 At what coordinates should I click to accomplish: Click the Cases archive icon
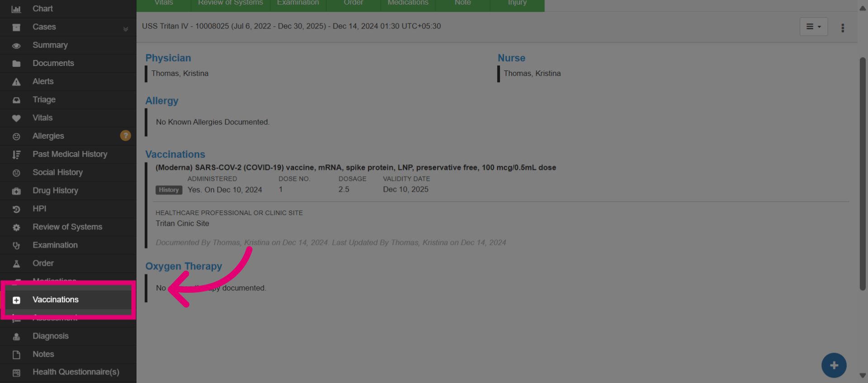tap(16, 27)
